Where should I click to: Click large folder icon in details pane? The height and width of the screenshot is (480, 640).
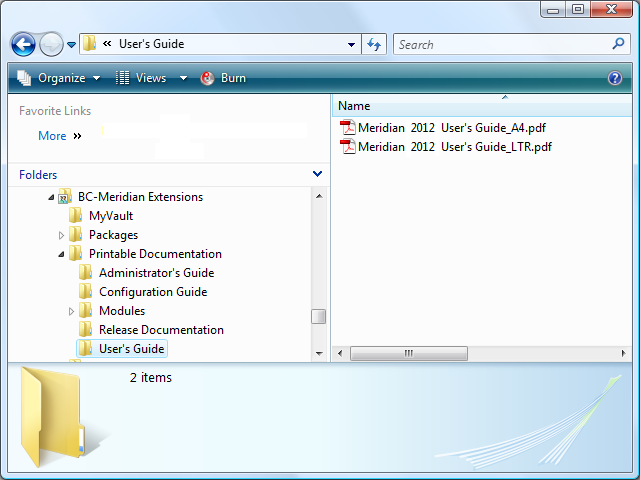pos(54,416)
